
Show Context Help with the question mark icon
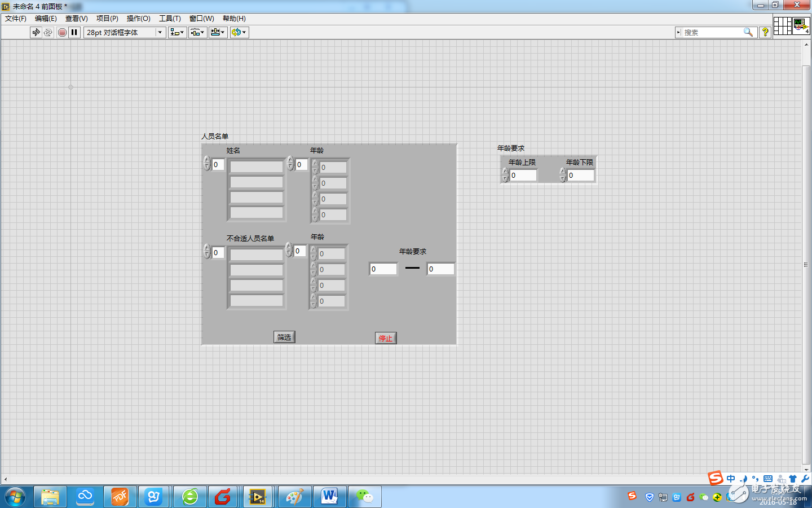[765, 32]
